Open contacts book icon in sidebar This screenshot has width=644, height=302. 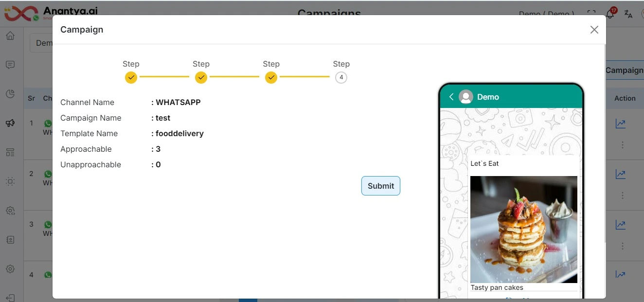coord(10,240)
